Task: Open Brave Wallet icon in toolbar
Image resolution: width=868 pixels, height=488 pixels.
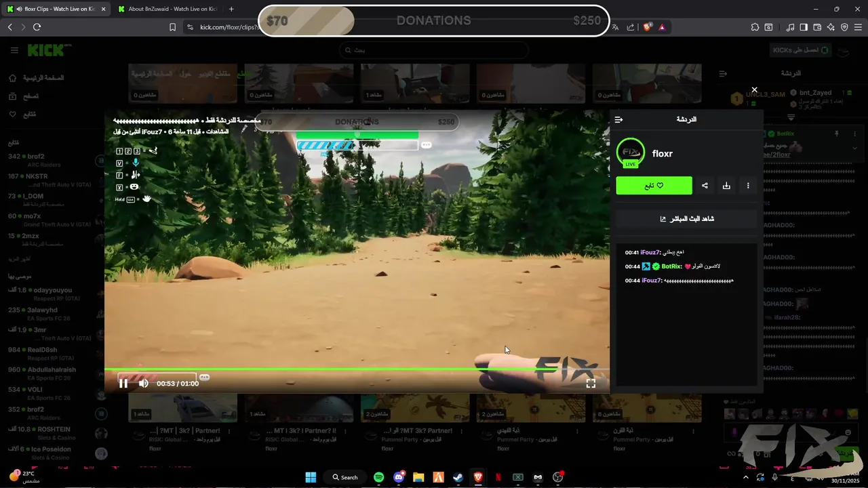Action: pyautogui.click(x=817, y=27)
